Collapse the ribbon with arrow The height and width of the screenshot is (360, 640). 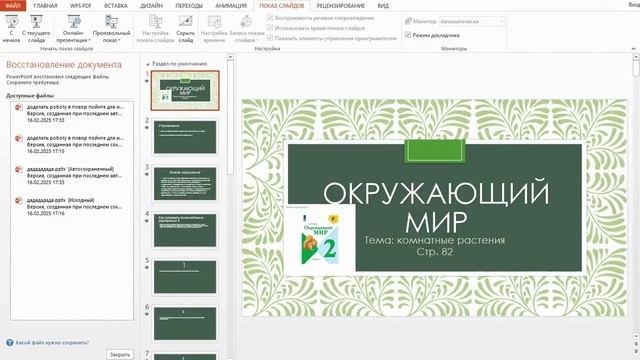633,49
